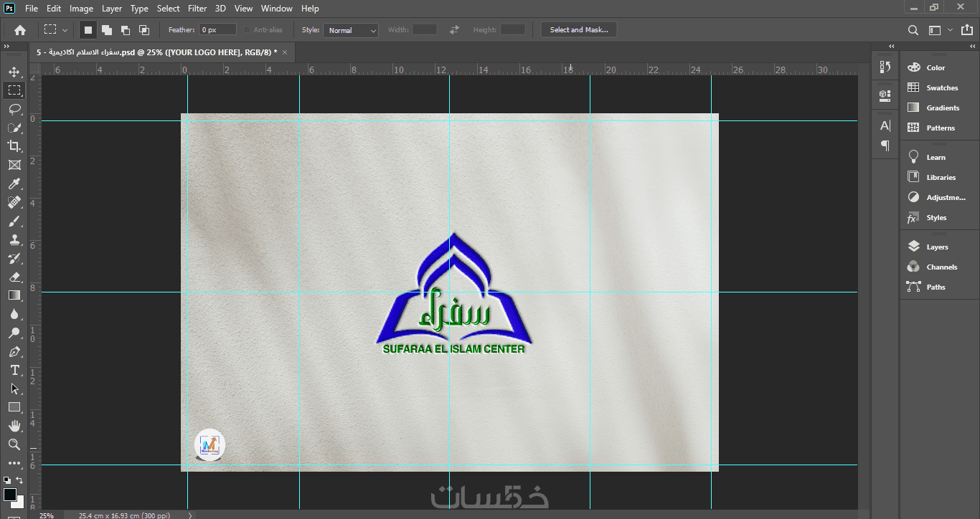Swap foreground and background colors
The width and height of the screenshot is (980, 519).
[x=20, y=480]
